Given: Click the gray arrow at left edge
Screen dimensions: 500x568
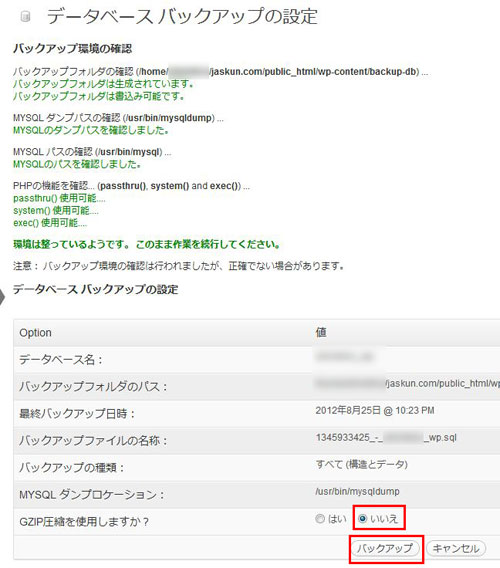Looking at the screenshot, I should pyautogui.click(x=2, y=297).
